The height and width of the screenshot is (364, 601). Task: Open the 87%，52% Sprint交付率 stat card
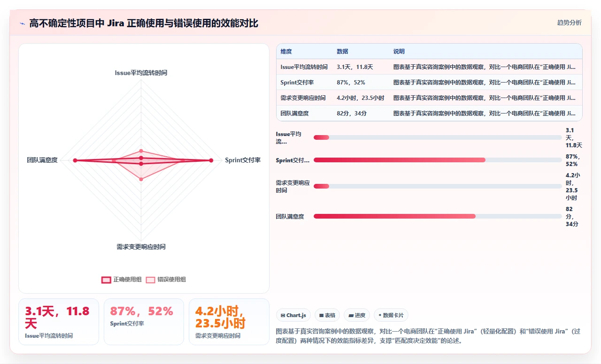coord(144,322)
